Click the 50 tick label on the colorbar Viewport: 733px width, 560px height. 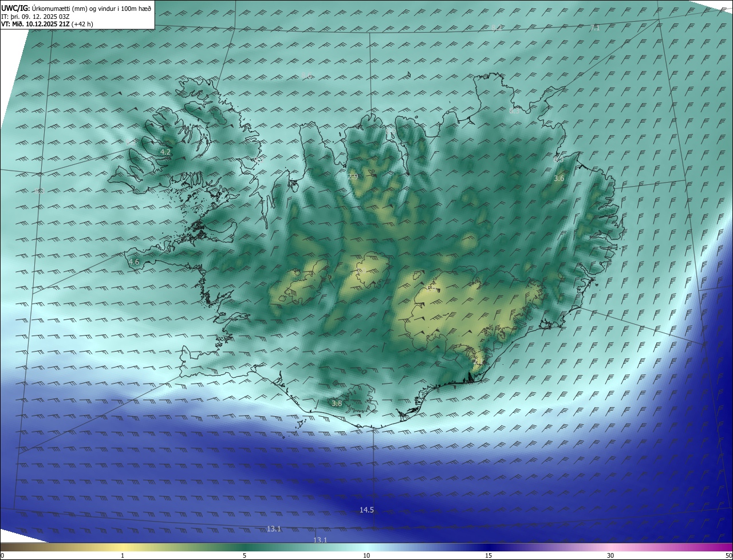[x=728, y=555]
